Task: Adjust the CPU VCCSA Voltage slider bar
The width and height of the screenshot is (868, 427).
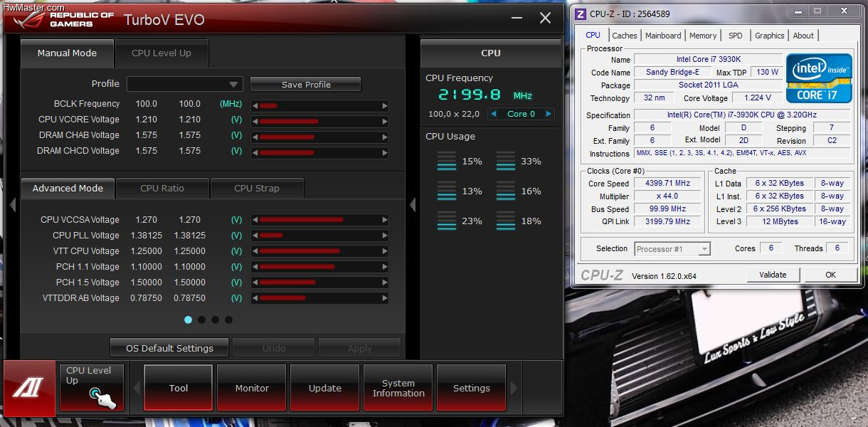Action: click(x=320, y=220)
